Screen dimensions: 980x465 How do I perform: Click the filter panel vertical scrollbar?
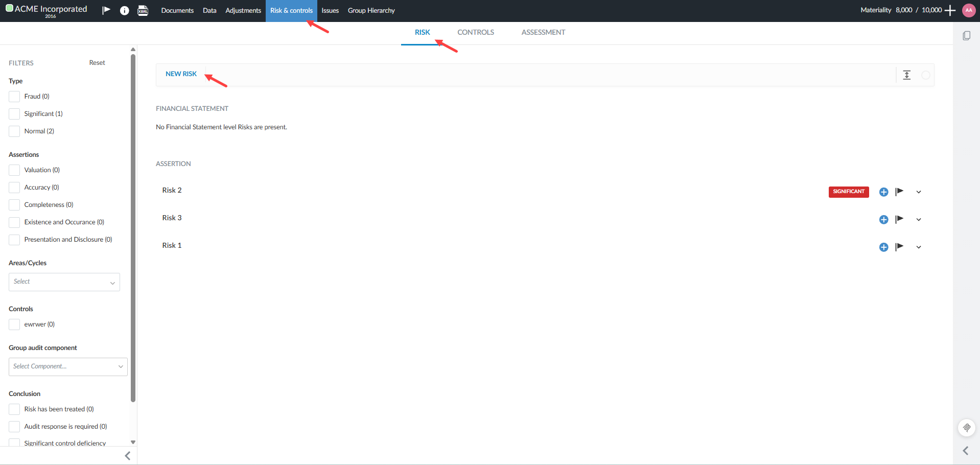coord(133,230)
